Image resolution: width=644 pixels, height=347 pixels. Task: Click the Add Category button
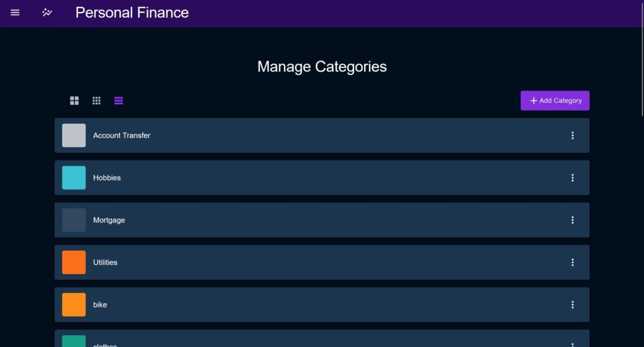coord(555,101)
